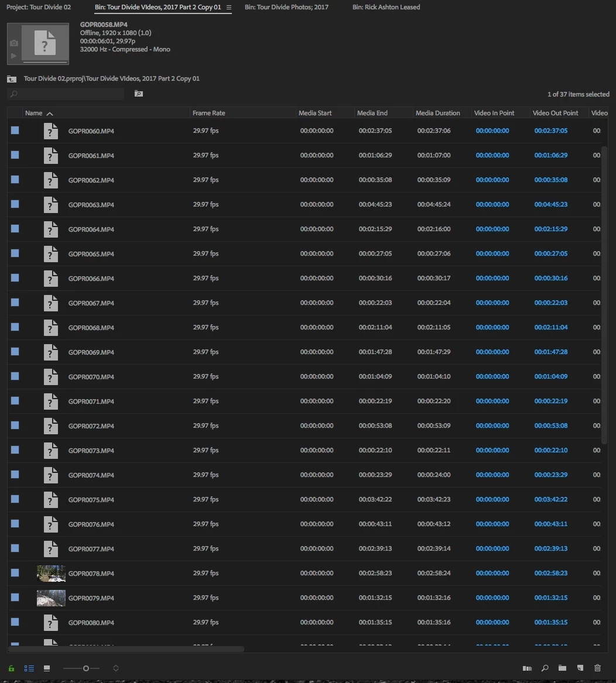616x683 pixels.
Task: Select clip GOPR0066.MP4
Action: click(91, 279)
